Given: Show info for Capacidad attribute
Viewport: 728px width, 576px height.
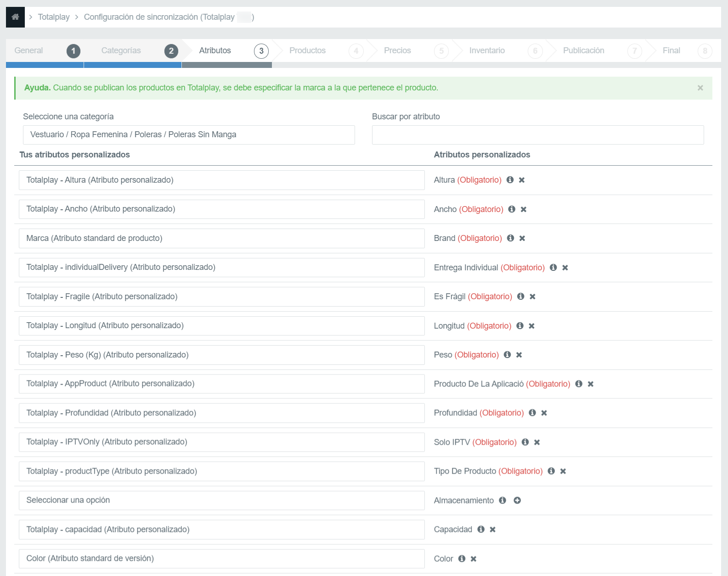Looking at the screenshot, I should click(481, 530).
